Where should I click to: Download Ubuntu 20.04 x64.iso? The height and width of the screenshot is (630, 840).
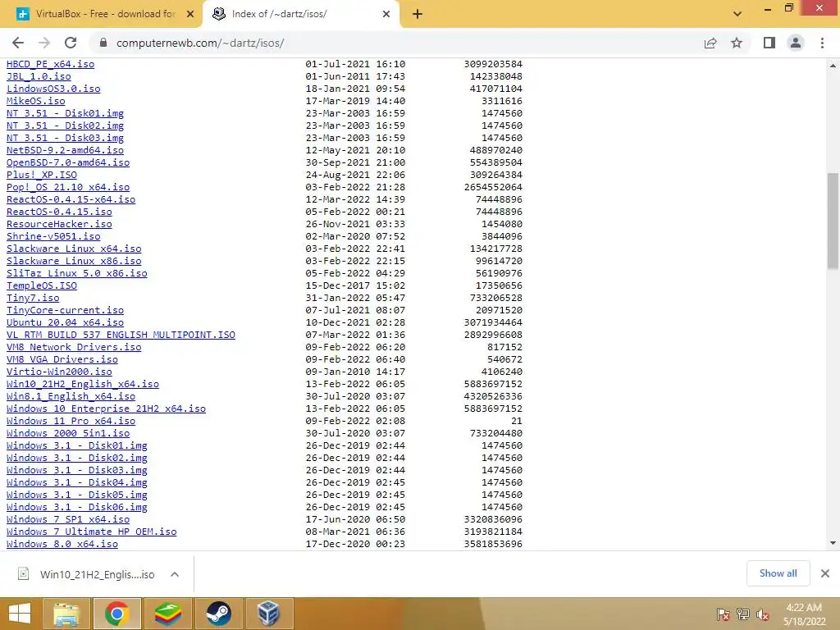coord(66,322)
